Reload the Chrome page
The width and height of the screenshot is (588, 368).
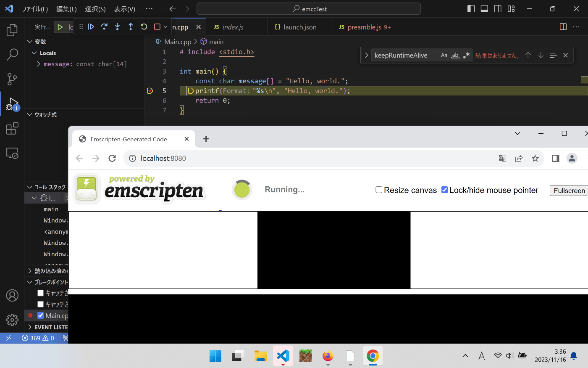click(x=112, y=158)
